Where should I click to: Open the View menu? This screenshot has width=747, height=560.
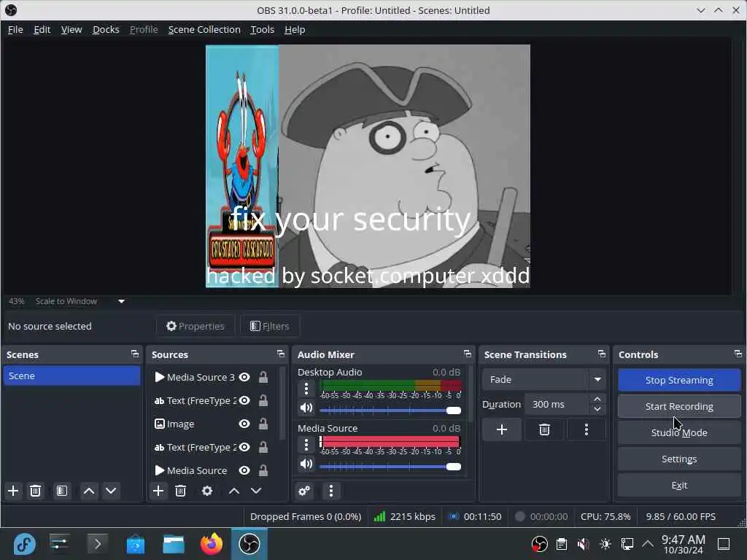[71, 29]
